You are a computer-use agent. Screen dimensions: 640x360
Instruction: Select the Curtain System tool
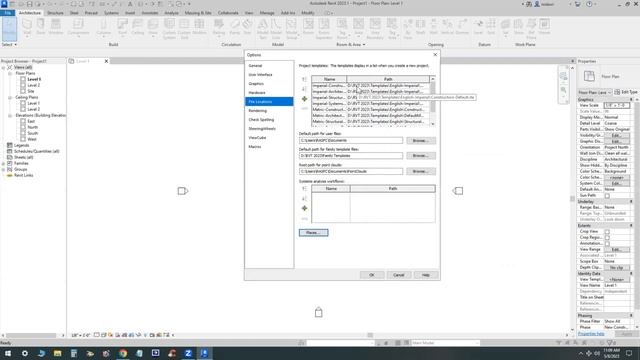tap(169, 29)
